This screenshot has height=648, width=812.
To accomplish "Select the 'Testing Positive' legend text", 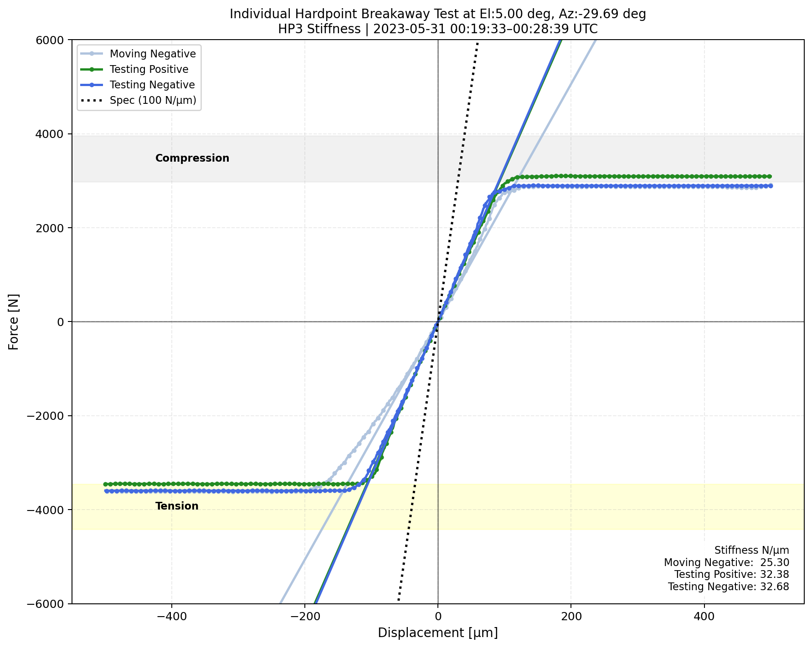I will tap(149, 69).
